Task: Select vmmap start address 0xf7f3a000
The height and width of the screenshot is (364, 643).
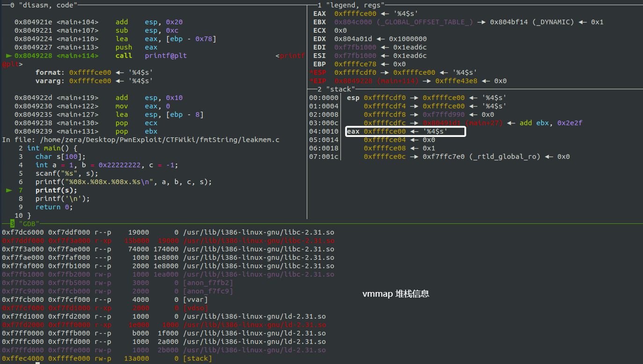Action: coord(23,249)
